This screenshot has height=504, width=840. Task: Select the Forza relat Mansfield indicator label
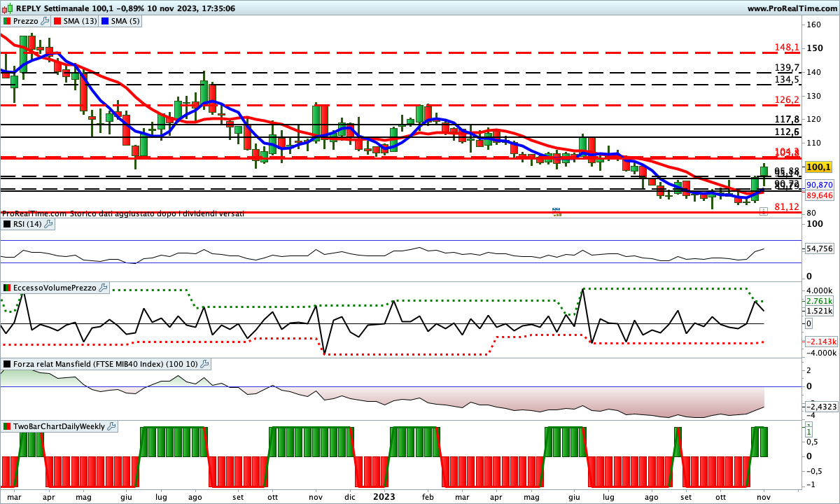[x=106, y=364]
